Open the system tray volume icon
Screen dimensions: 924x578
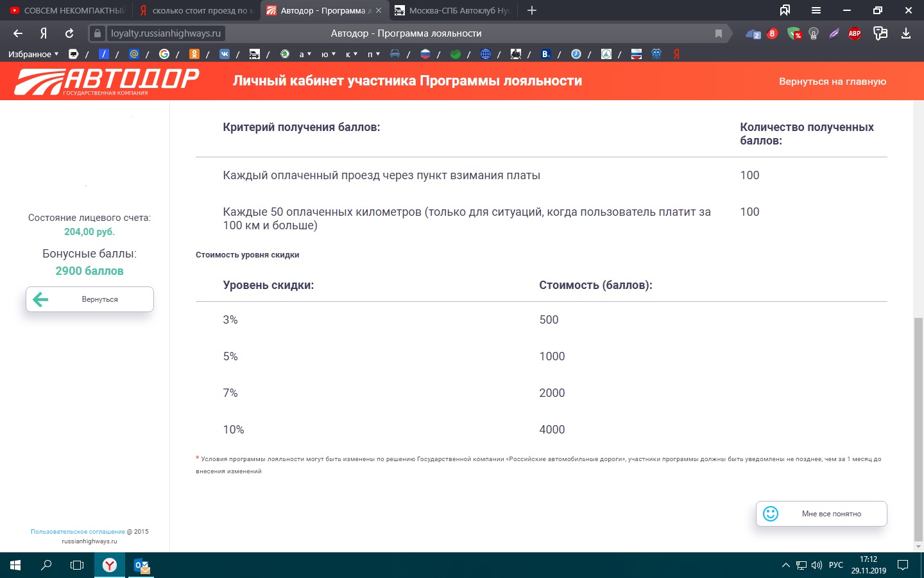point(817,565)
